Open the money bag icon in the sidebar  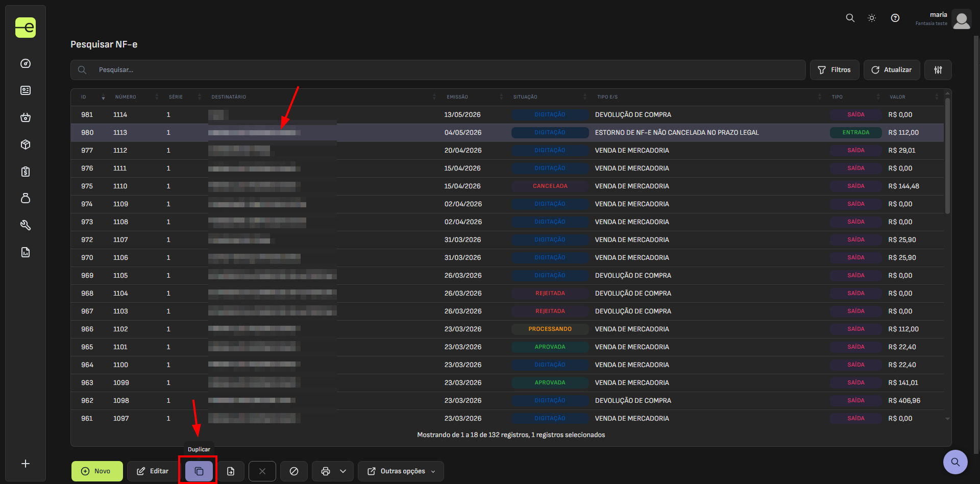[26, 198]
